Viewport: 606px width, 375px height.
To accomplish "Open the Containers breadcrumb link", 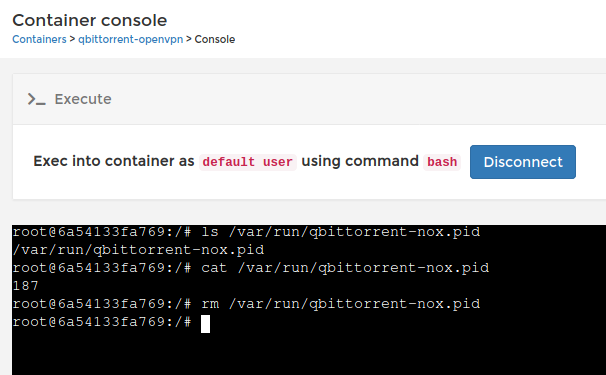I will click(39, 39).
